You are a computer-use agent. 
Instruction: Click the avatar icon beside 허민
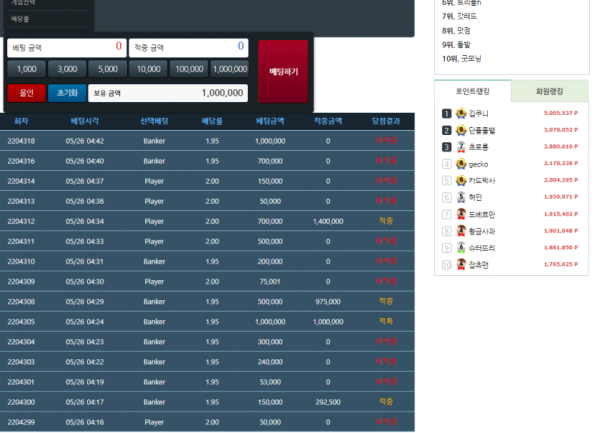click(x=461, y=197)
